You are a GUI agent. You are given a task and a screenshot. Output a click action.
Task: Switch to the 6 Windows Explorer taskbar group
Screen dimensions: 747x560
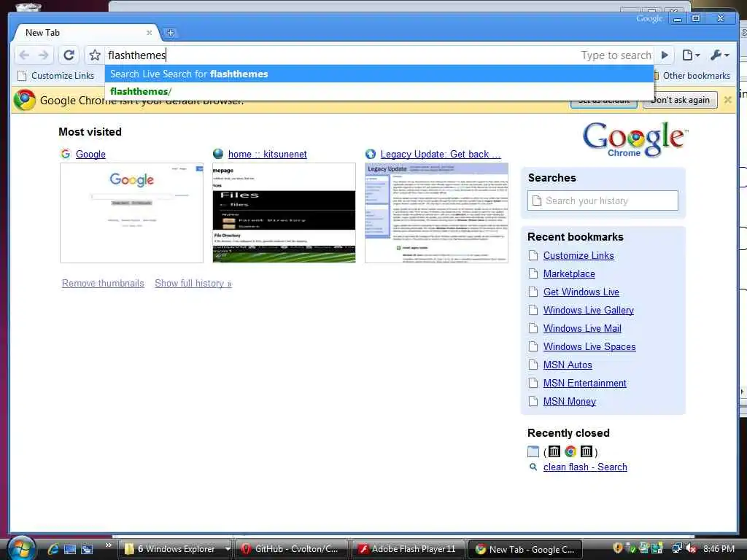171,549
